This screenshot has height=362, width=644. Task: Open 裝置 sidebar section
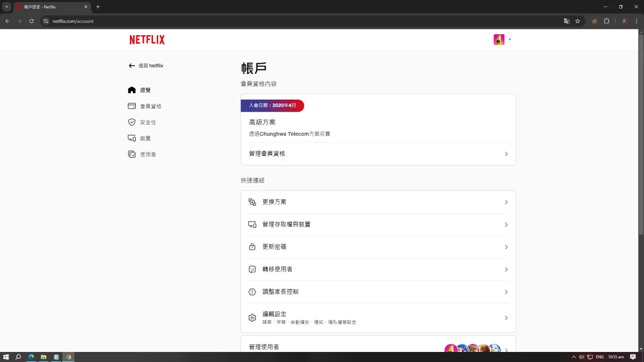click(139, 138)
